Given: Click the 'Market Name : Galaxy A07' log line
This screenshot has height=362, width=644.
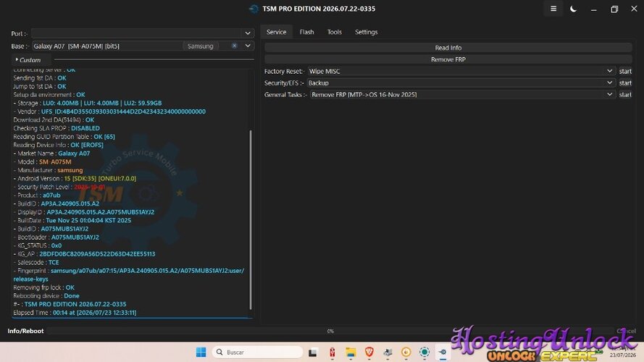Looking at the screenshot, I should [x=51, y=153].
